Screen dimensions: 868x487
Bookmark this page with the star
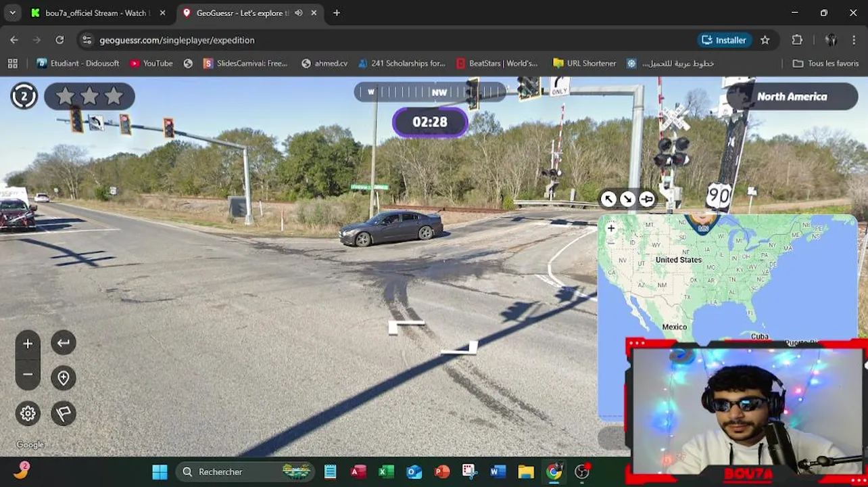(x=765, y=40)
